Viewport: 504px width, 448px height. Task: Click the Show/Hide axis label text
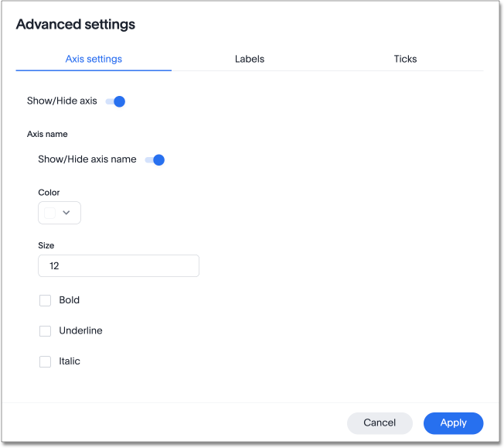pyautogui.click(x=62, y=101)
